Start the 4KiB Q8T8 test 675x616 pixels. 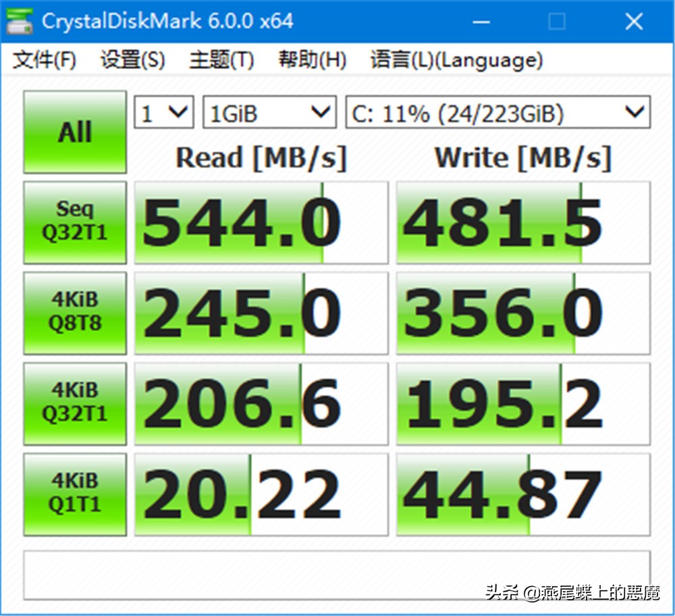[76, 313]
